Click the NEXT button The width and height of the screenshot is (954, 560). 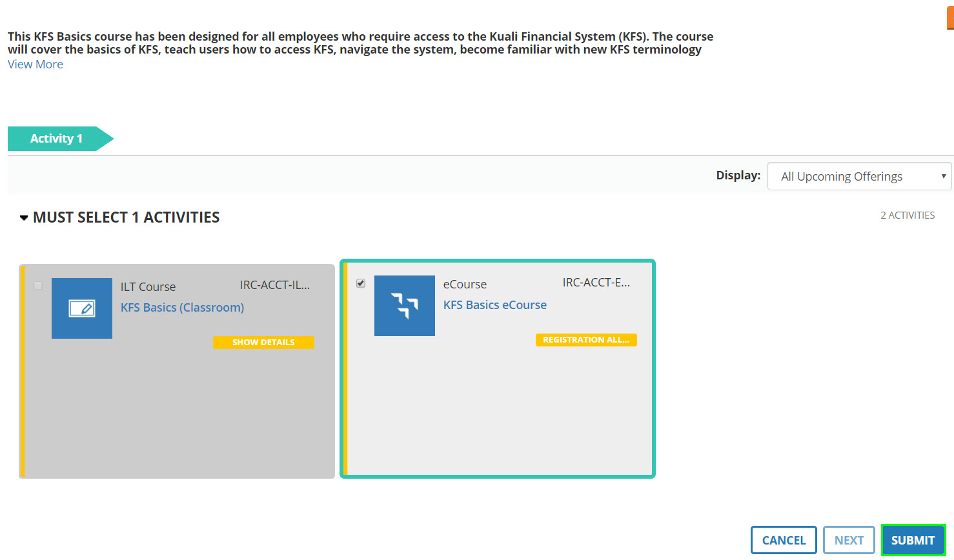(x=848, y=540)
